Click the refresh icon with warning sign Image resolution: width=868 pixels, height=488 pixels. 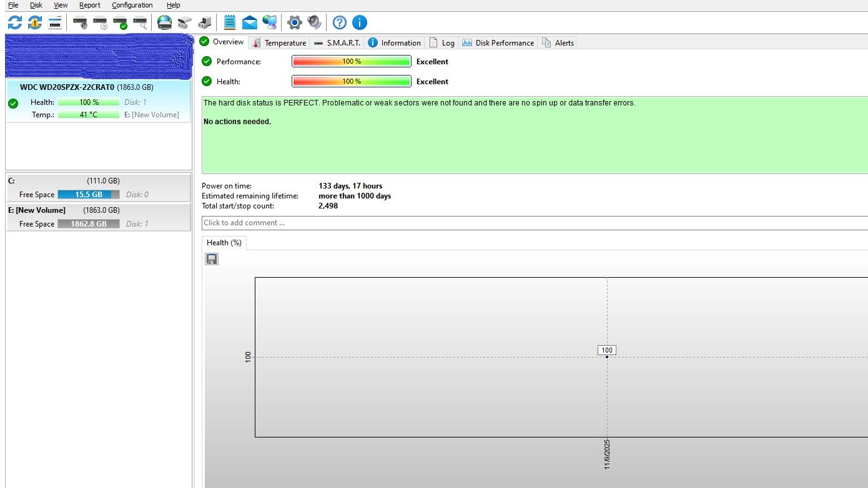click(x=35, y=22)
